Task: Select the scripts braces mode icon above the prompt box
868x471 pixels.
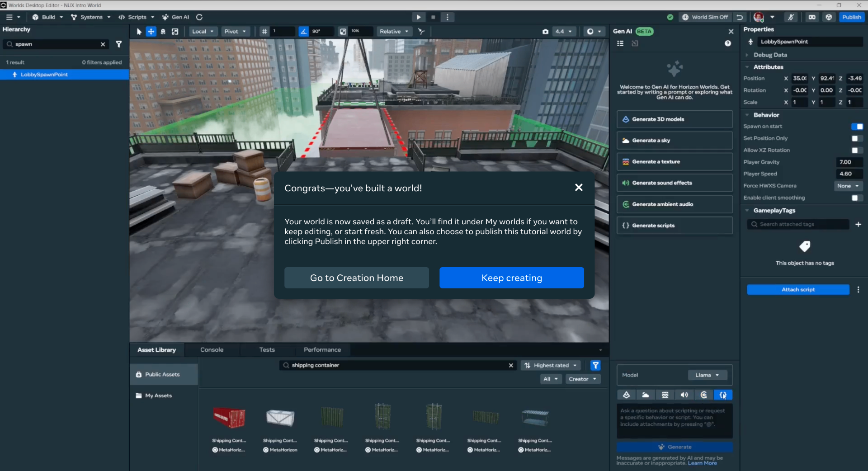Action: click(x=723, y=395)
